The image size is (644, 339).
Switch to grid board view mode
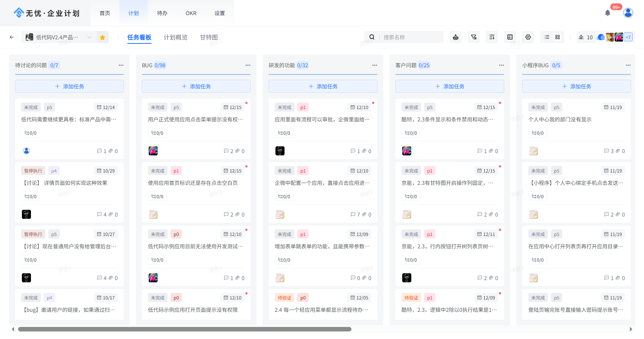tap(557, 37)
